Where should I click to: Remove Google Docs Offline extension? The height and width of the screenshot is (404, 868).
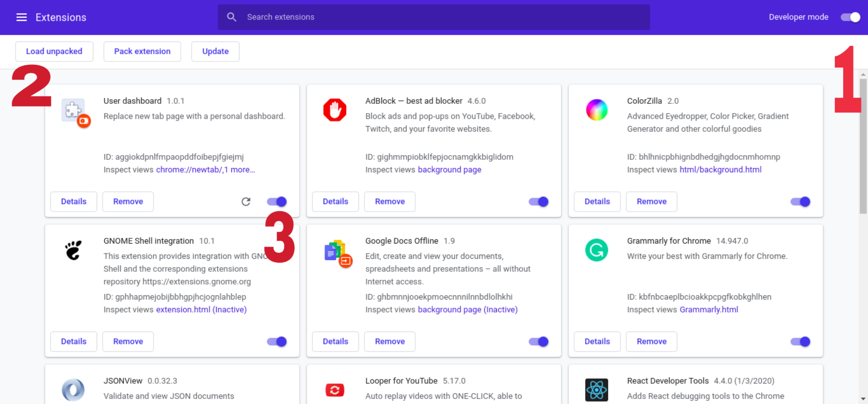390,341
